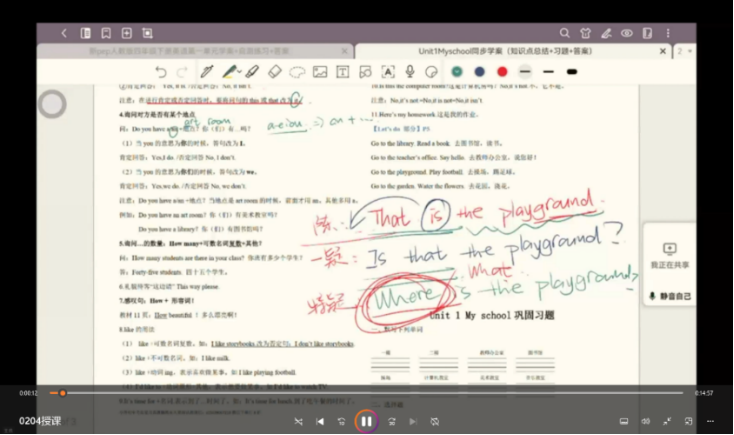The width and height of the screenshot is (734, 435).
Task: Insert a text box with the T icon
Action: tap(343, 72)
